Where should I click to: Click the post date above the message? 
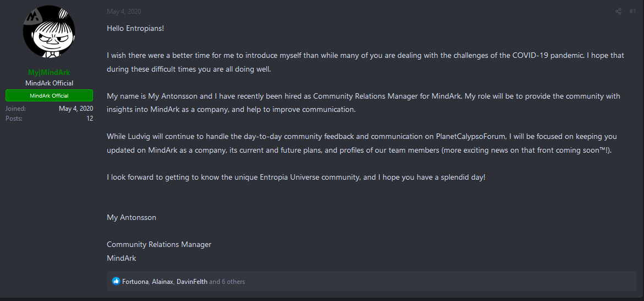coord(124,12)
